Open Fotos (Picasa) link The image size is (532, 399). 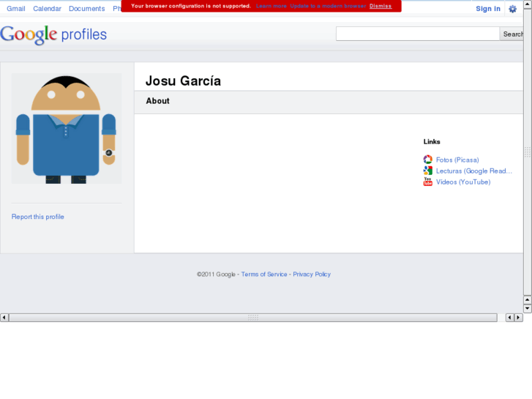457,160
